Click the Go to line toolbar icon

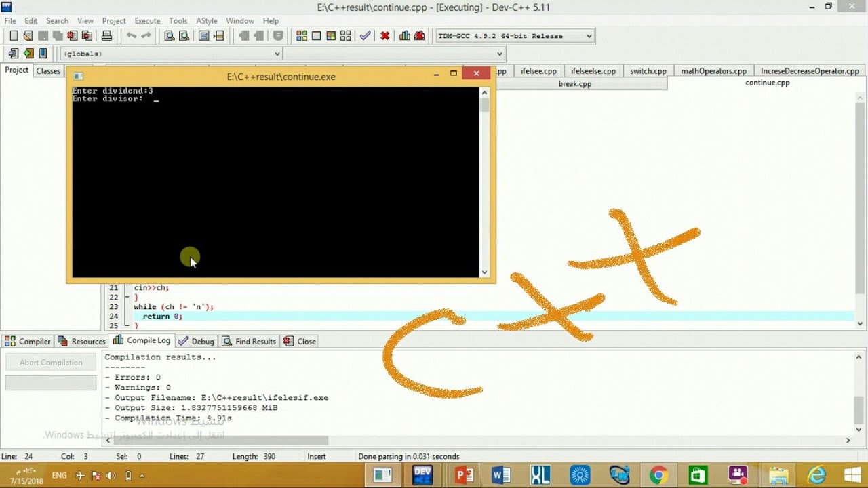point(218,36)
